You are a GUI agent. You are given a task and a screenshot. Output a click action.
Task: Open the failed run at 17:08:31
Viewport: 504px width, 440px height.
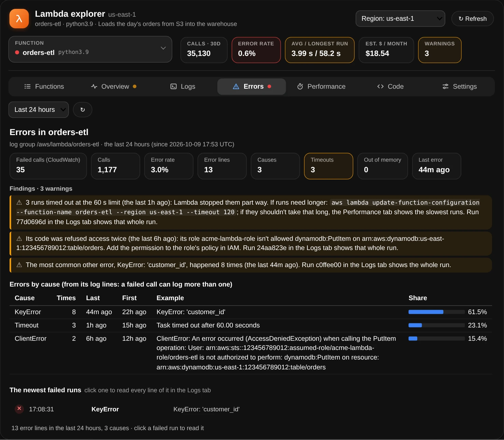(251, 409)
